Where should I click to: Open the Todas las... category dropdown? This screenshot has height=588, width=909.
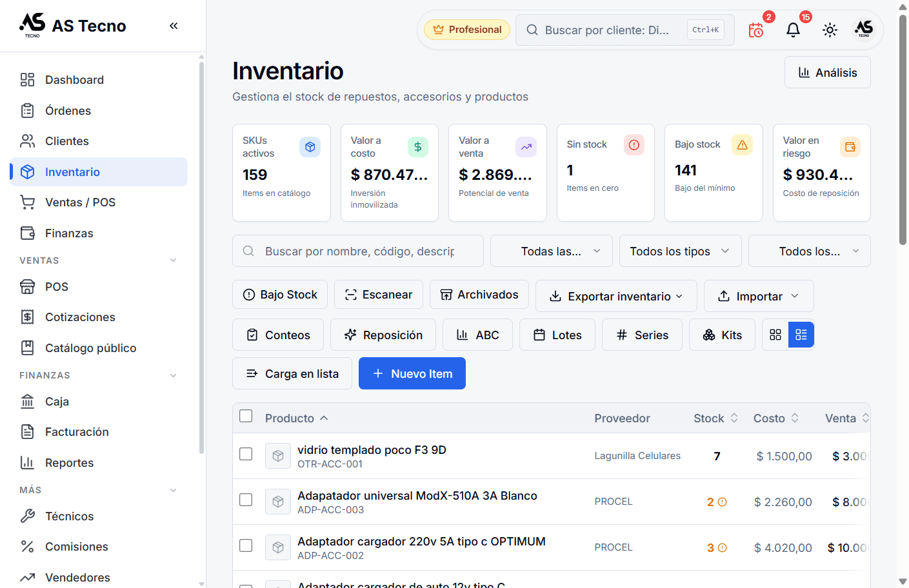coord(552,251)
